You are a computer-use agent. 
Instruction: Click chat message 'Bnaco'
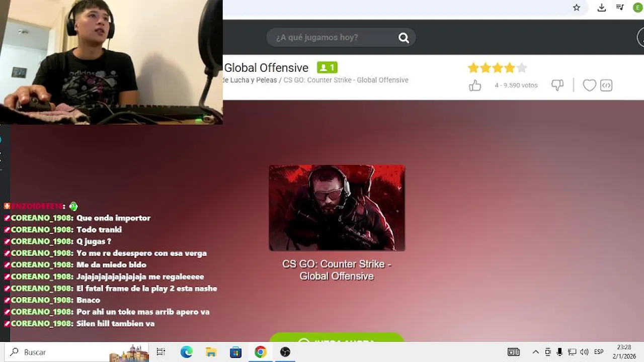[88, 300]
